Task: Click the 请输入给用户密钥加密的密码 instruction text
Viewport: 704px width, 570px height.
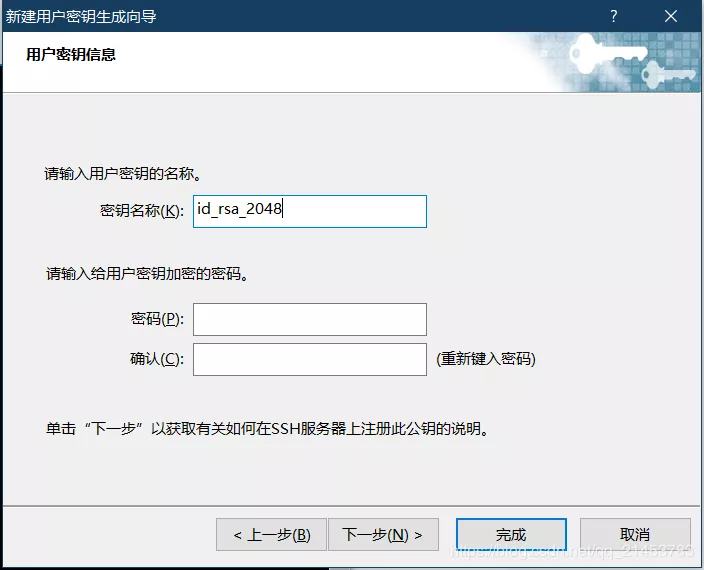Action: coord(147,273)
